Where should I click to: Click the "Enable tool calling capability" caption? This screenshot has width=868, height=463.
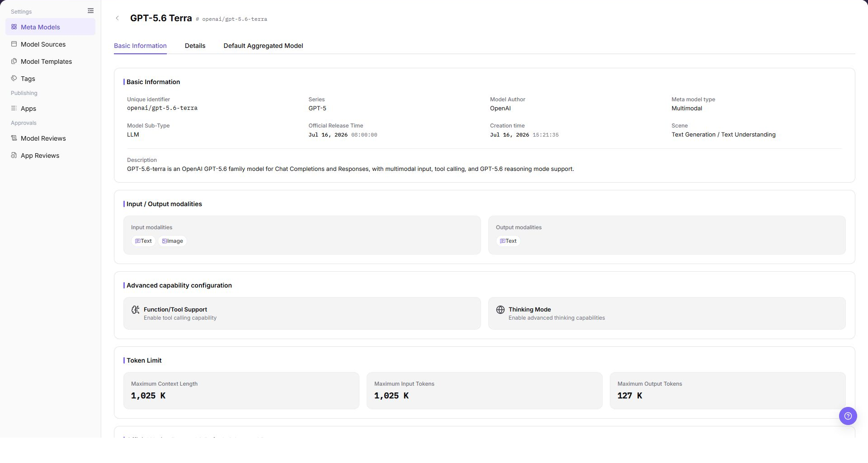(180, 318)
